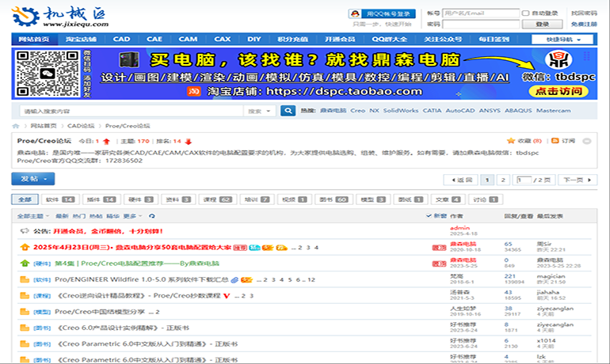Click the orange RSS 订阅 icon
The height and width of the screenshot is (364, 610).
(556, 141)
